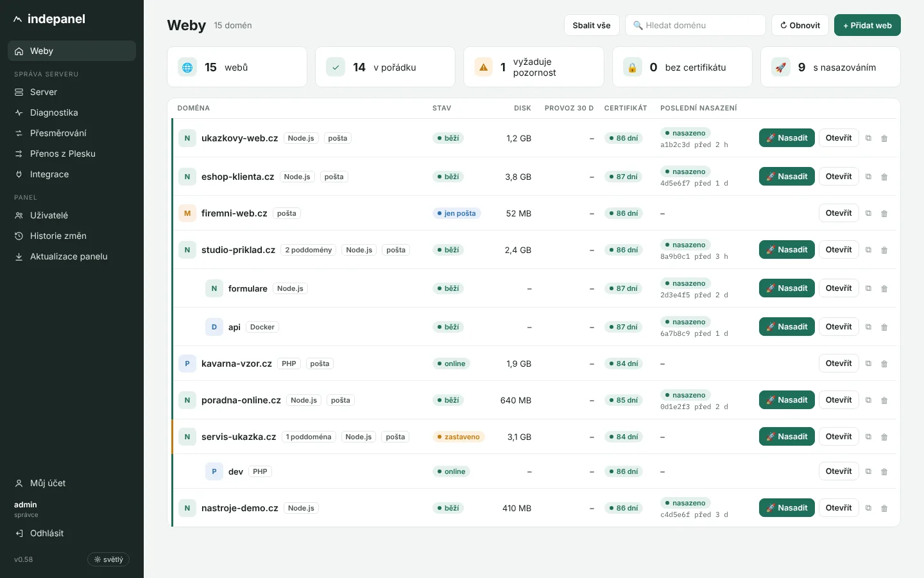Viewport: 924px width, 578px height.
Task: Collapse the 1 poddoména badge of servis-ukazka.cz
Action: pos(309,437)
